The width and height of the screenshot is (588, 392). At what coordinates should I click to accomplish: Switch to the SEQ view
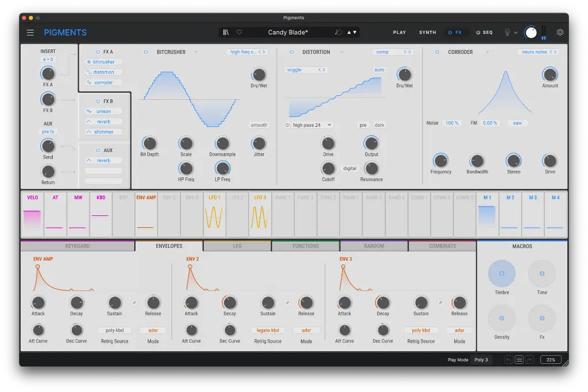click(x=484, y=33)
